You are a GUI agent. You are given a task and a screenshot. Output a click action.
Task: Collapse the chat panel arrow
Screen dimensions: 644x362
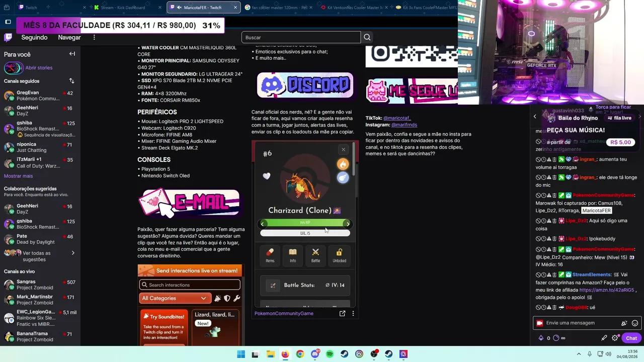(x=535, y=117)
